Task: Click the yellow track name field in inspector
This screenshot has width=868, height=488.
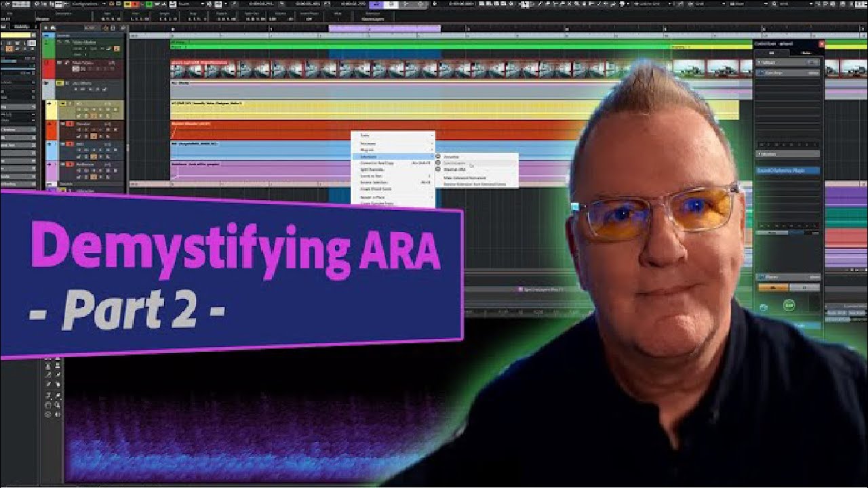Action: (15, 35)
